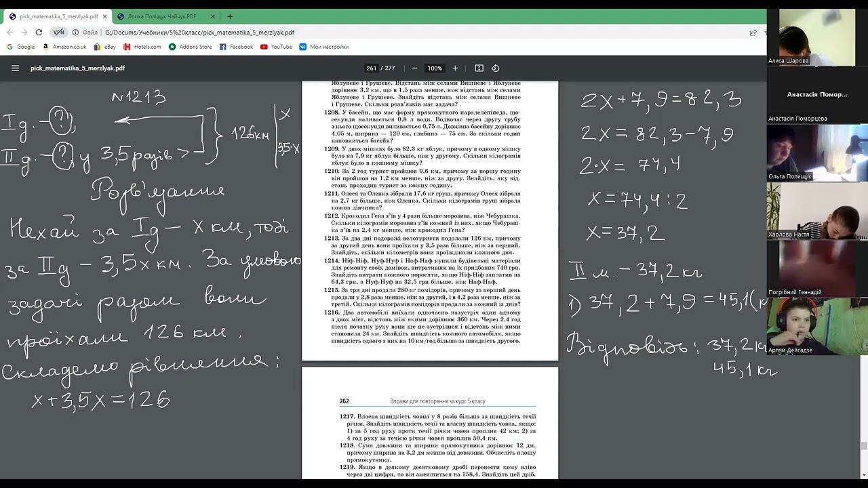Click problem 1212 about Крокодил Гена

click(422, 222)
